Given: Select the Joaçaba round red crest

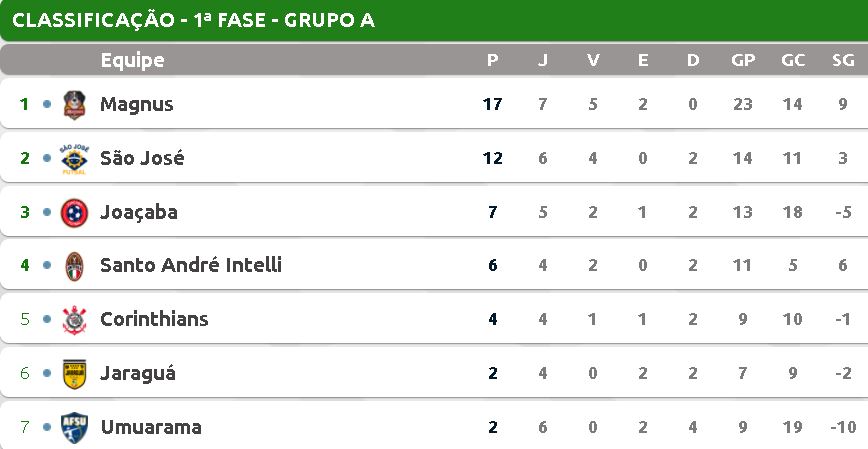Looking at the screenshot, I should (74, 213).
